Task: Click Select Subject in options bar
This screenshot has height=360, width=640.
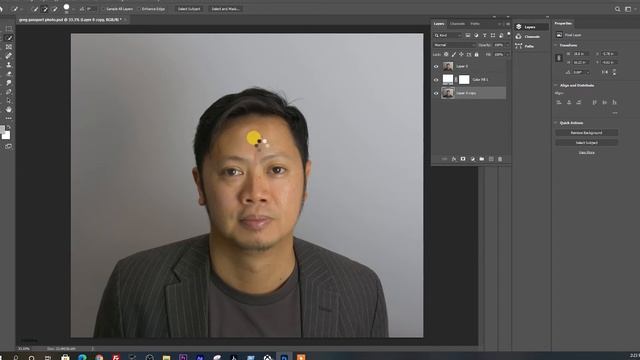Action: point(189,9)
